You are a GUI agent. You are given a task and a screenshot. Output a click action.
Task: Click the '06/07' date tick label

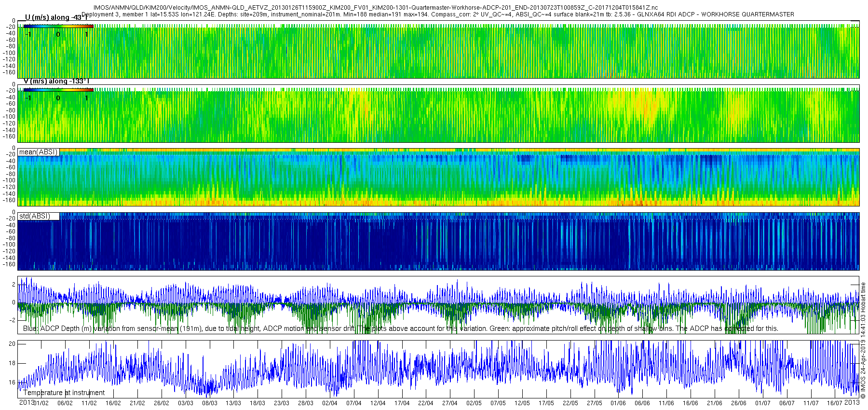click(787, 403)
